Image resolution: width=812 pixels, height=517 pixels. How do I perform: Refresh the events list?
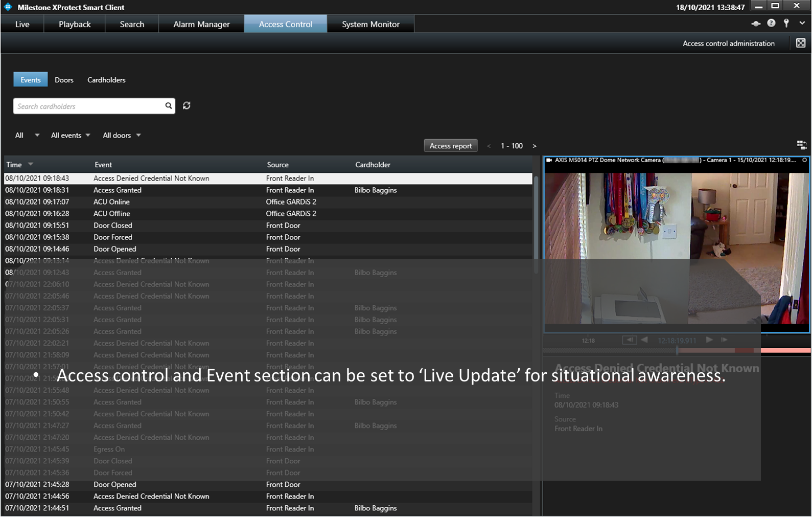tap(187, 105)
